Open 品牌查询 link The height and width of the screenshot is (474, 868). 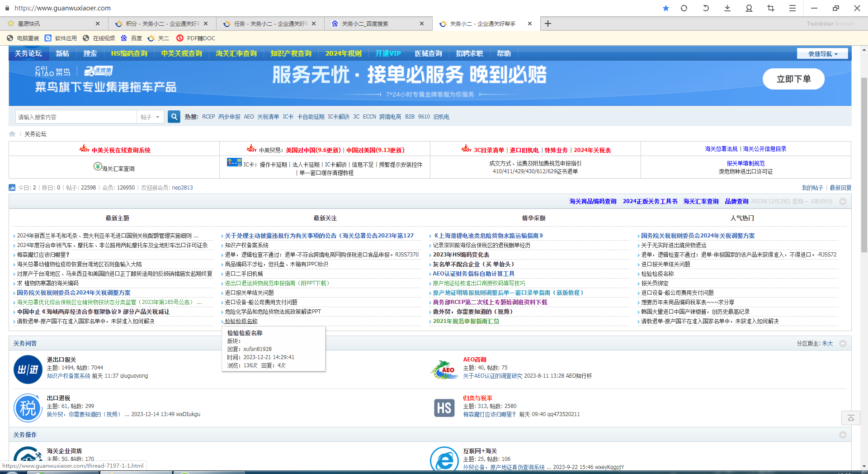click(x=736, y=201)
